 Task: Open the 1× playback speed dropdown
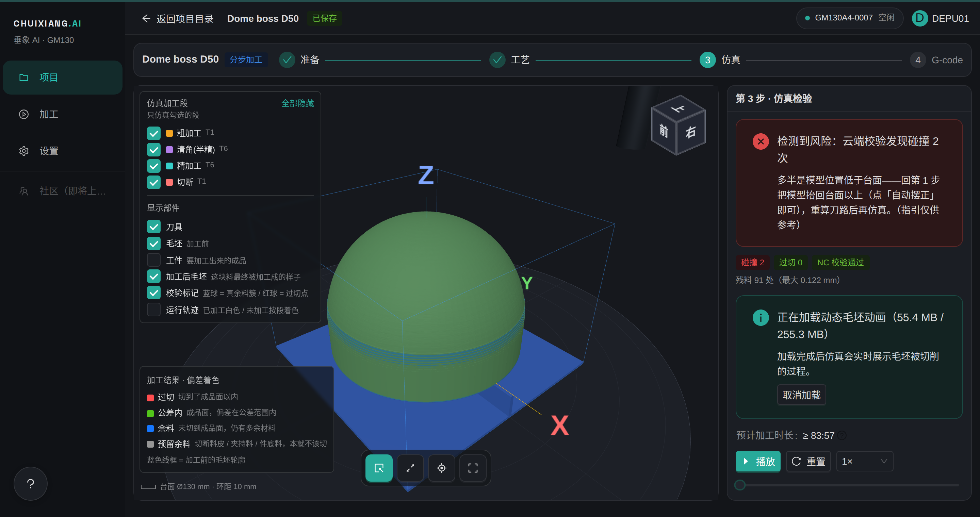coord(864,462)
